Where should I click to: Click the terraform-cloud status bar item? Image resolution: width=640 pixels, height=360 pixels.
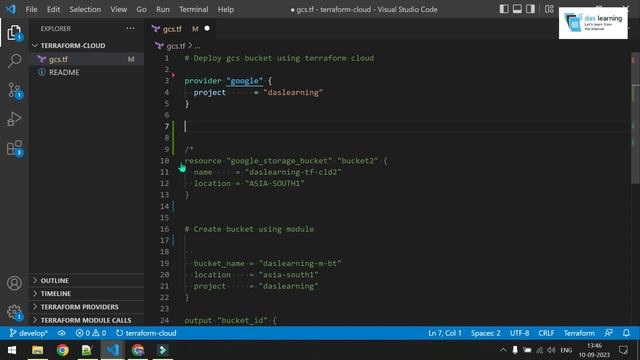click(x=146, y=333)
